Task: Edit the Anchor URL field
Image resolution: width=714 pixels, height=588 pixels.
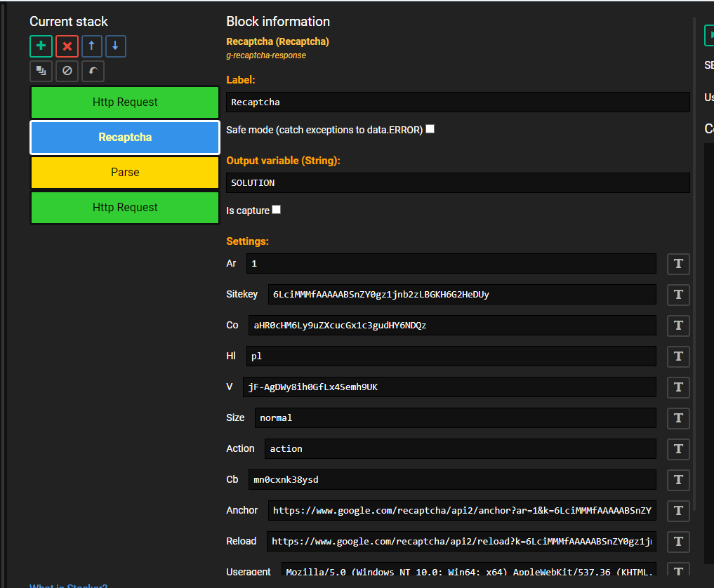Action: point(462,511)
